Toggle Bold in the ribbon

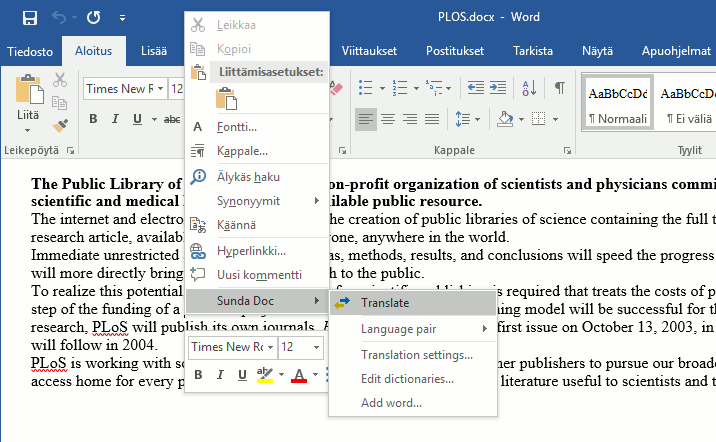(93, 119)
